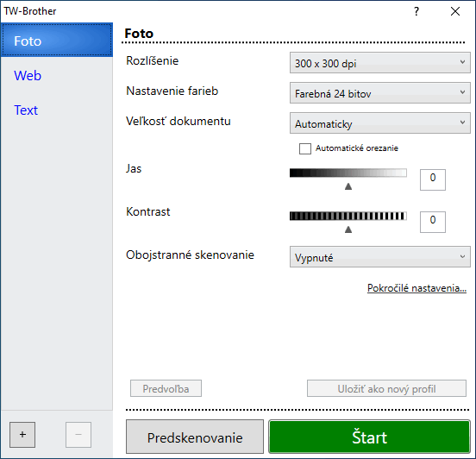Click the Uložiť ako nový profil button
The width and height of the screenshot is (476, 459).
(386, 388)
